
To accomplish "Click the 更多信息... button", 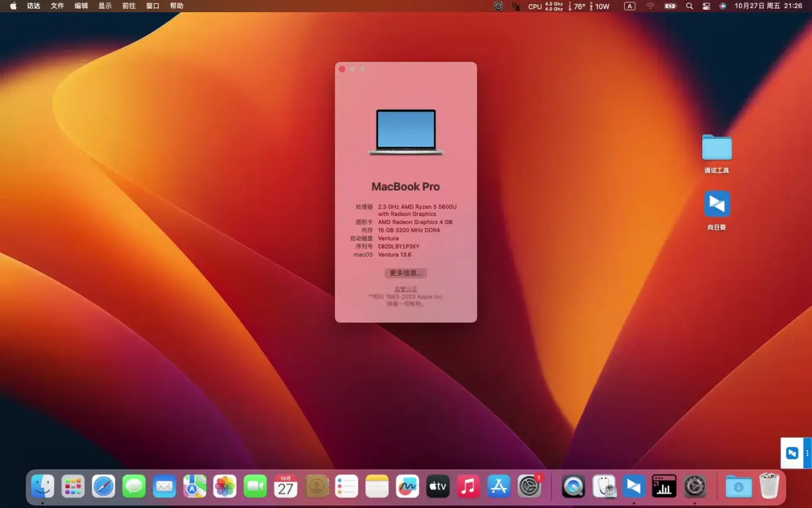I will (405, 273).
